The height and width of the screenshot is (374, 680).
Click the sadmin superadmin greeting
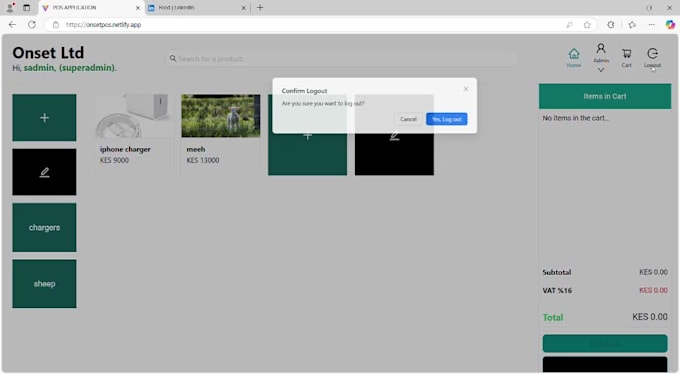(x=64, y=68)
